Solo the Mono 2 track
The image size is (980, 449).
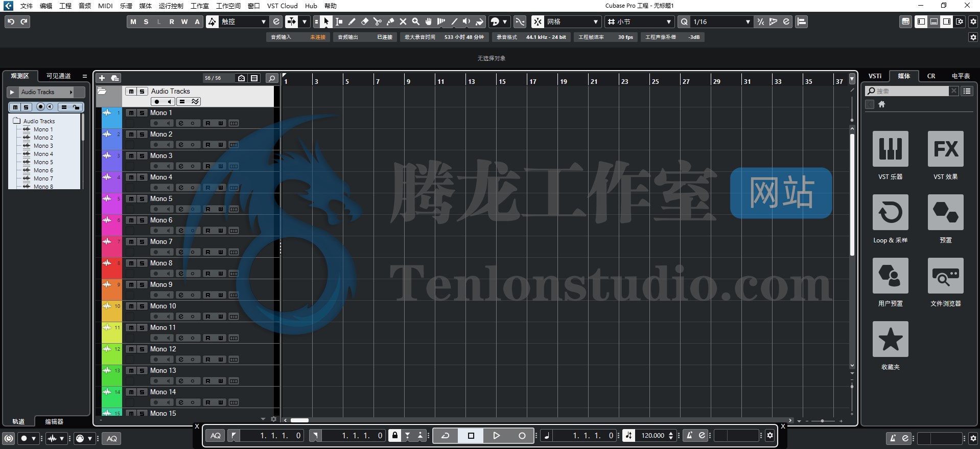(x=142, y=134)
